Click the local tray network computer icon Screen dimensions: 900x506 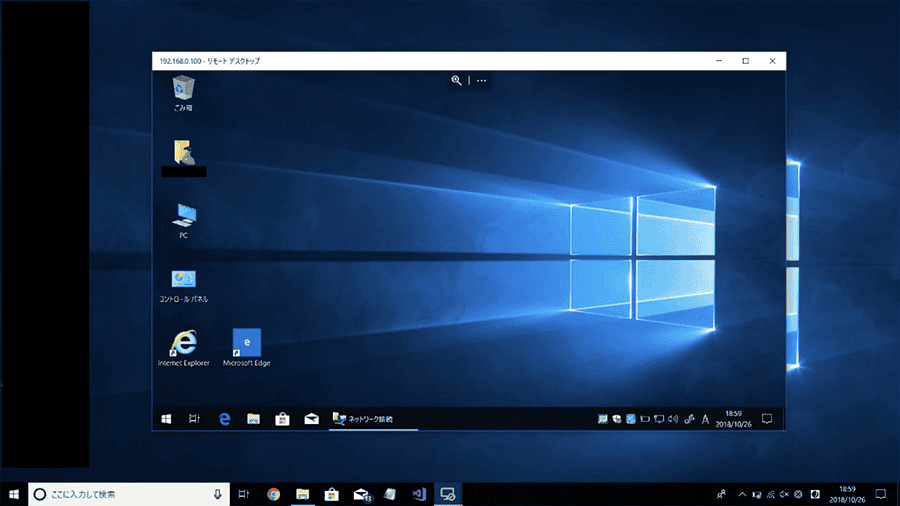(x=757, y=494)
